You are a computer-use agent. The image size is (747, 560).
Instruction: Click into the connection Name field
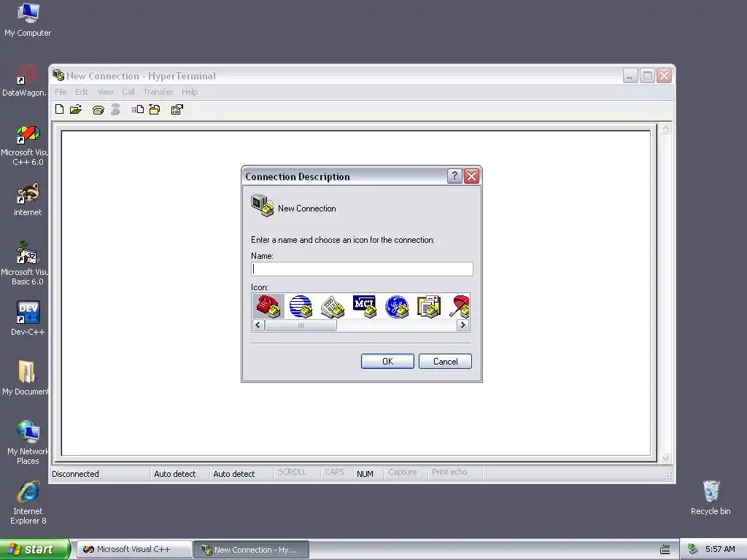(362, 269)
